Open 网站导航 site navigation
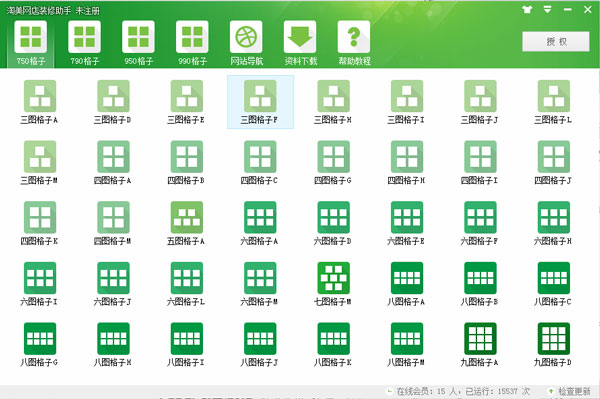The width and height of the screenshot is (600, 399). (x=246, y=43)
